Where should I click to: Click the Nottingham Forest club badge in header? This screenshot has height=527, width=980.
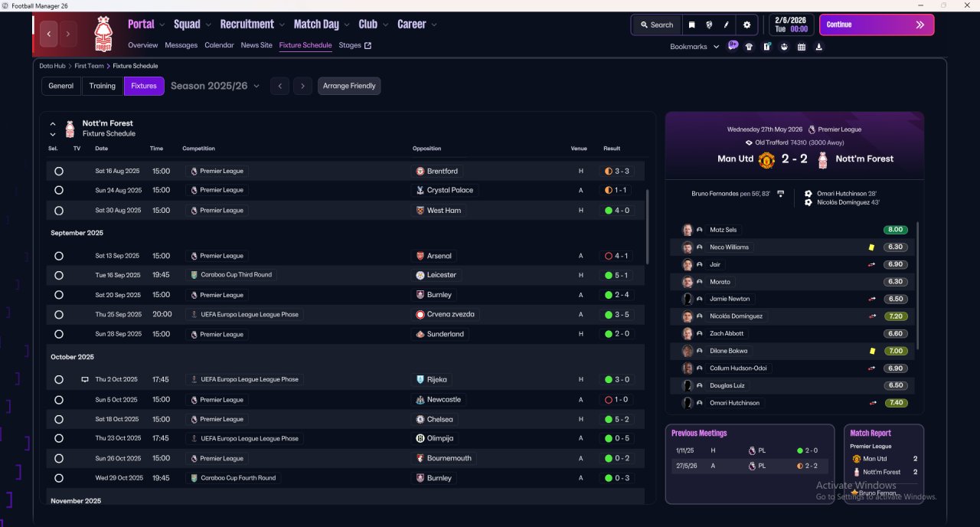pyautogui.click(x=103, y=34)
